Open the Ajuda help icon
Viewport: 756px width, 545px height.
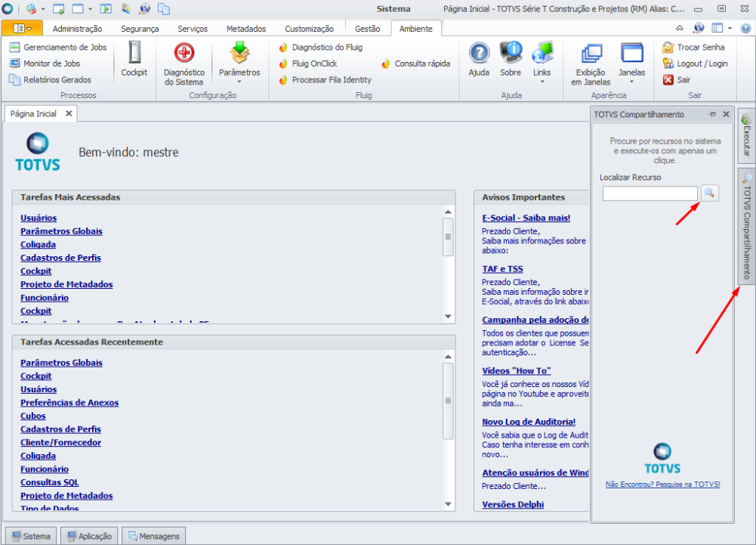[479, 59]
